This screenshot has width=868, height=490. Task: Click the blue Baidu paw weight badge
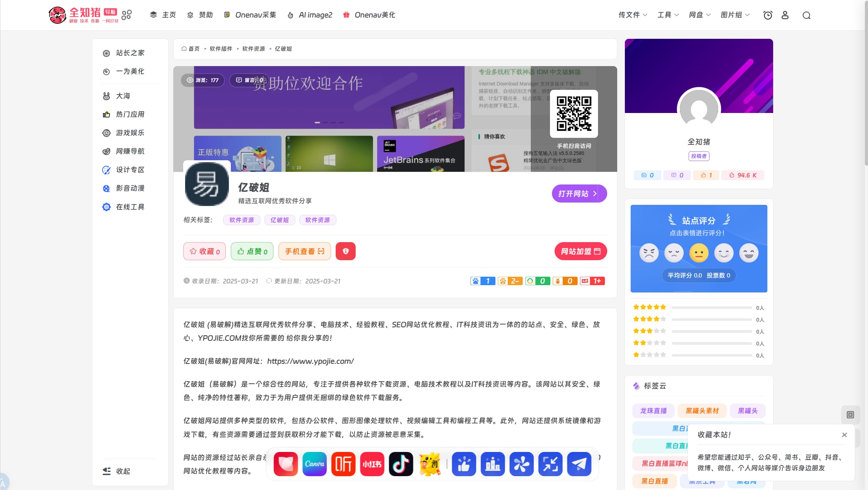coord(483,281)
